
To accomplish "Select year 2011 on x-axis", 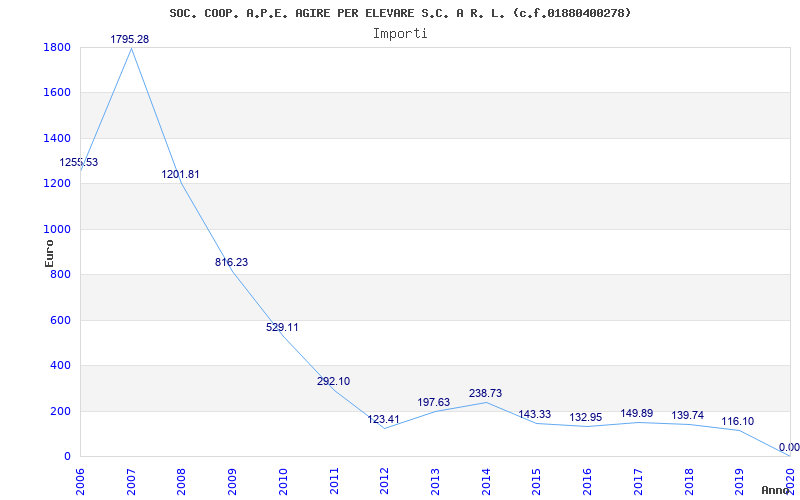I will pos(334,481).
